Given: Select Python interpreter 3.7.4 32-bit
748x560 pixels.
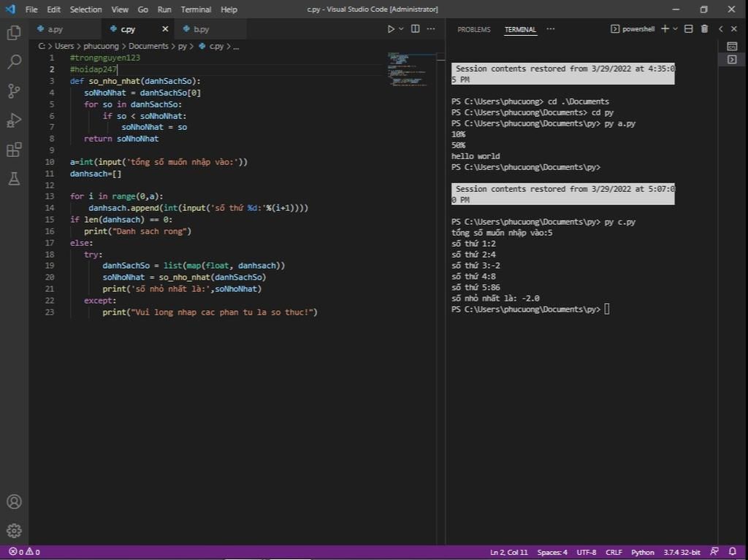Looking at the screenshot, I should [682, 552].
